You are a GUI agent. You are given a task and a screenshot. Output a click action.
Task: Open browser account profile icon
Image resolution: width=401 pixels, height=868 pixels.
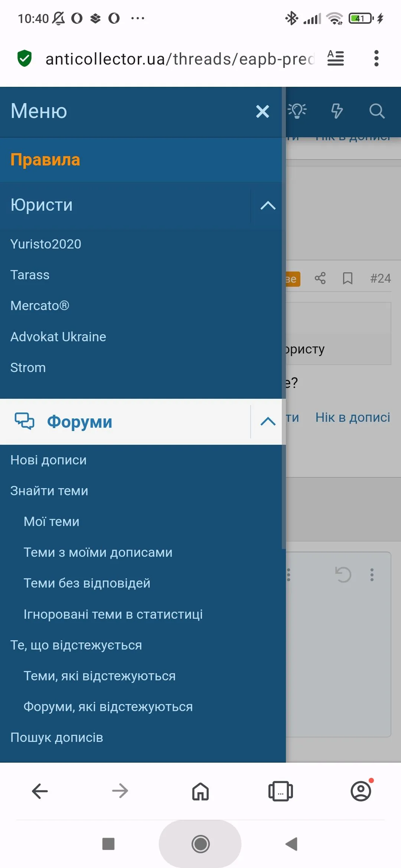pyautogui.click(x=361, y=791)
